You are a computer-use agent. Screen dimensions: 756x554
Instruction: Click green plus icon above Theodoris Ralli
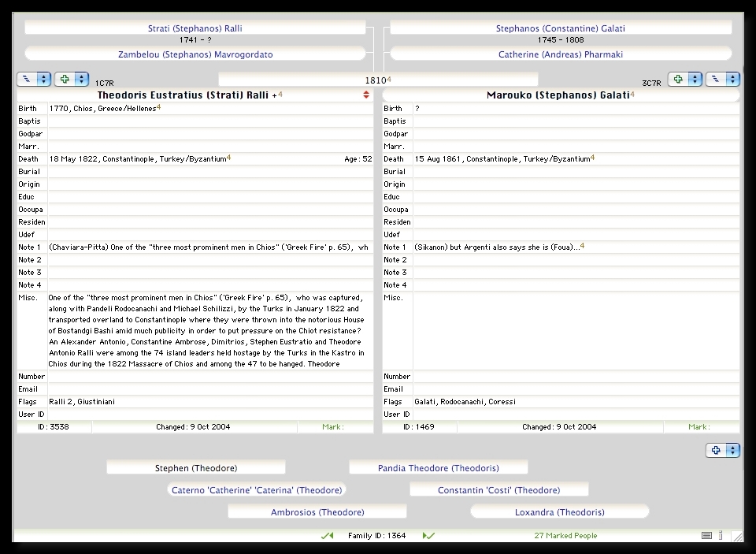point(65,80)
